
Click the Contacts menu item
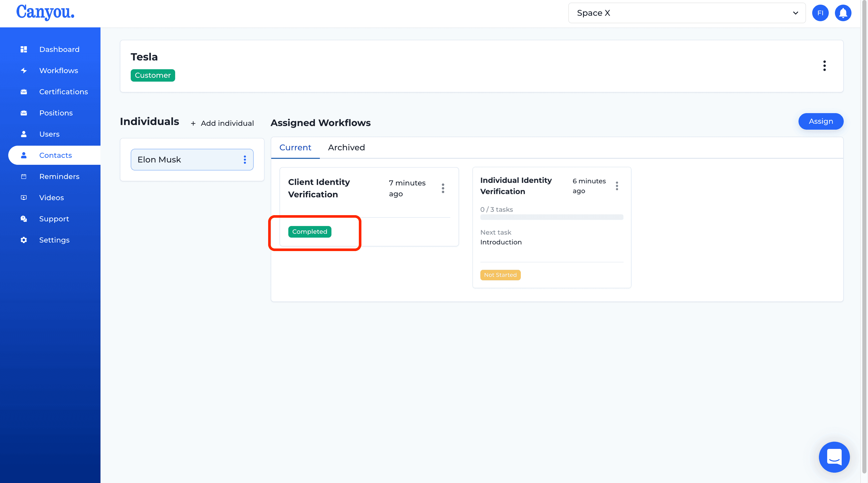(x=55, y=155)
